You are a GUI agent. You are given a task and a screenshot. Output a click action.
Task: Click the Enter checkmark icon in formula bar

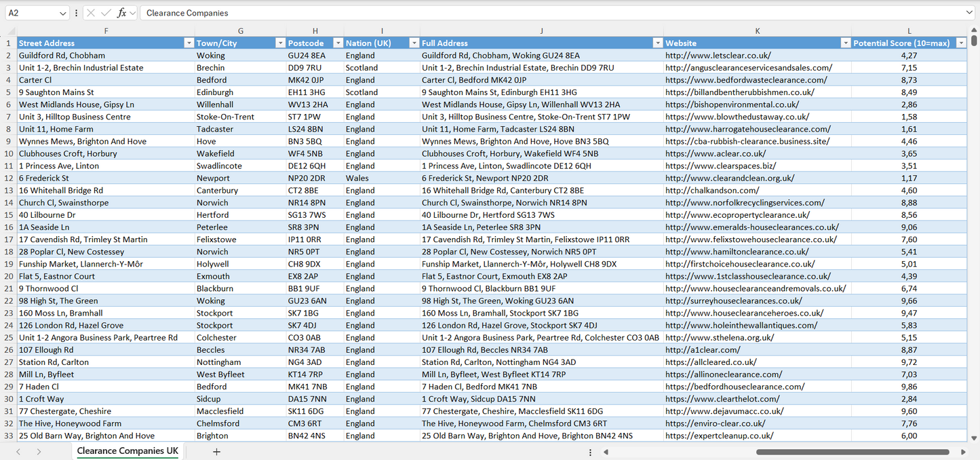pyautogui.click(x=106, y=13)
